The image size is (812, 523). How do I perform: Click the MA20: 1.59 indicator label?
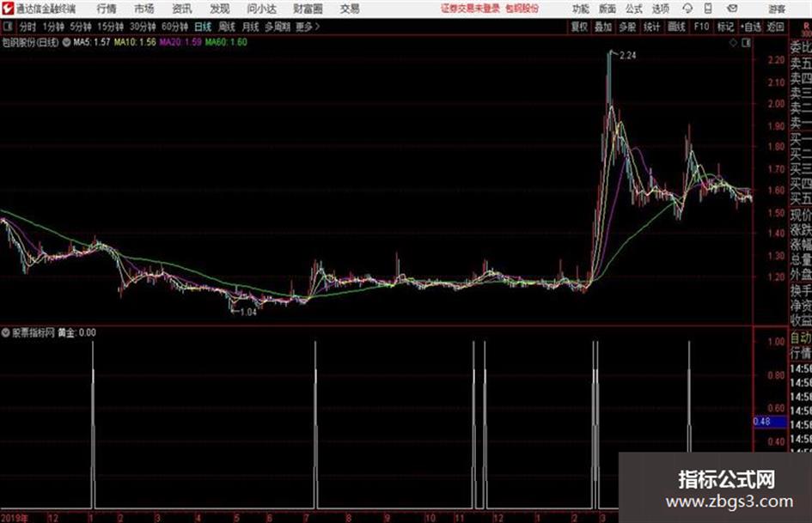coord(180,42)
